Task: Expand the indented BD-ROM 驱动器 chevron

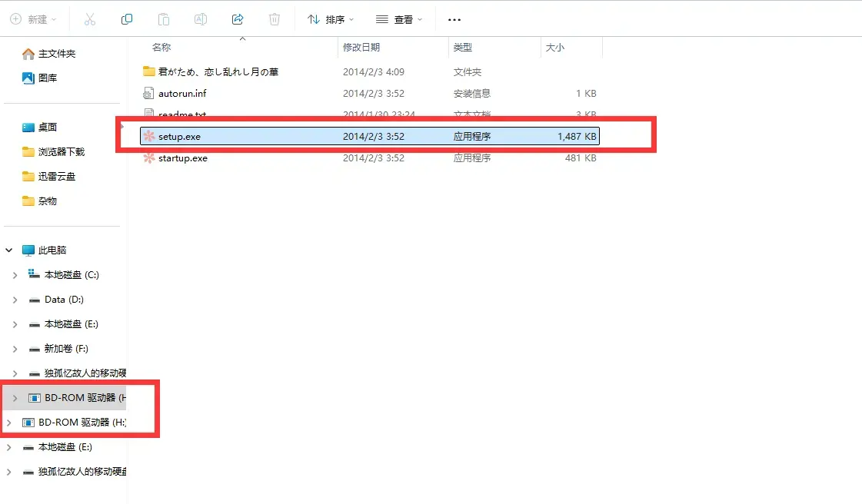Action: tap(15, 398)
